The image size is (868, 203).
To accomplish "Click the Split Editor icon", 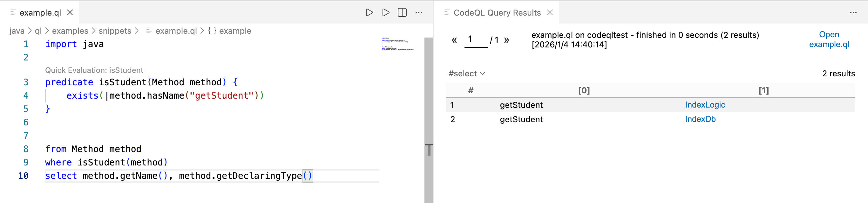I will pyautogui.click(x=402, y=12).
